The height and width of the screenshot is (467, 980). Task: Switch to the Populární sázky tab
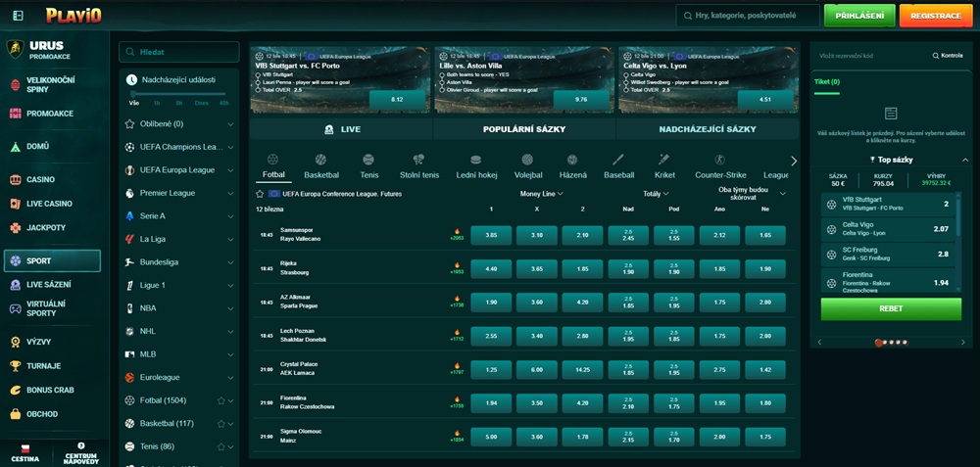tap(523, 129)
